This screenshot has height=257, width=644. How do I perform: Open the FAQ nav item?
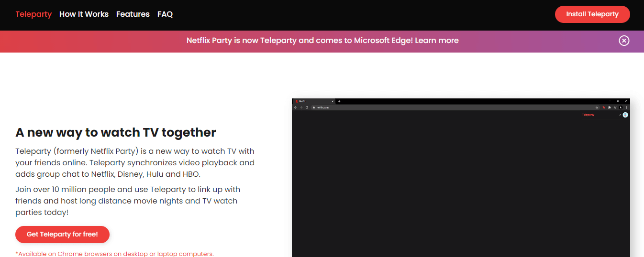pyautogui.click(x=165, y=14)
